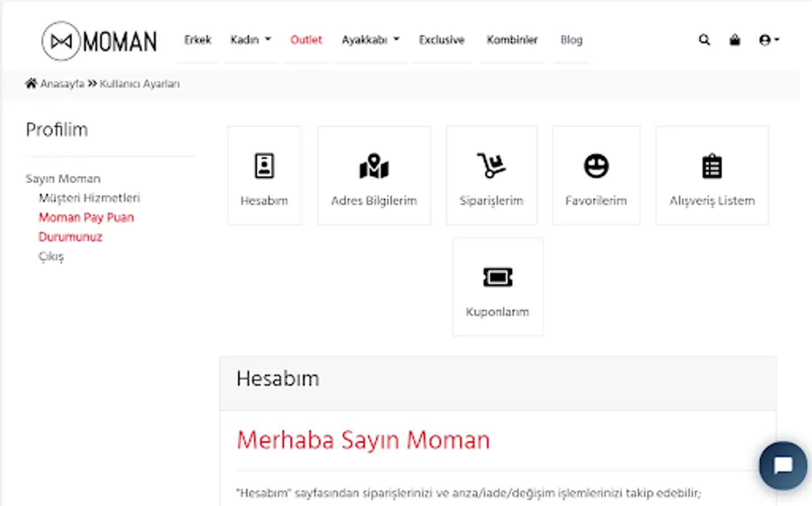Viewport: 812px width, 506px height.
Task: Click Kullanıcı Ayarları breadcrumb text
Action: [140, 84]
